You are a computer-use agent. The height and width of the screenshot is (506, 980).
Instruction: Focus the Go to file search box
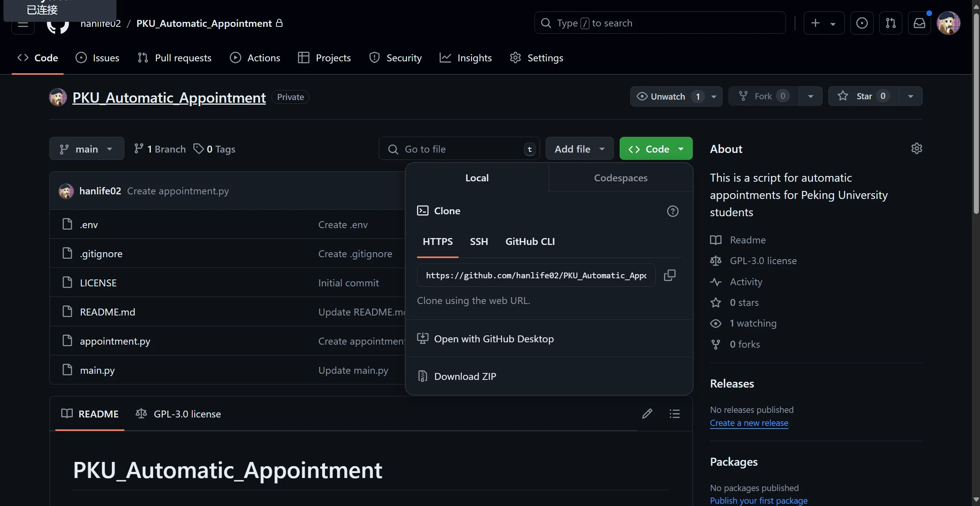pyautogui.click(x=459, y=149)
